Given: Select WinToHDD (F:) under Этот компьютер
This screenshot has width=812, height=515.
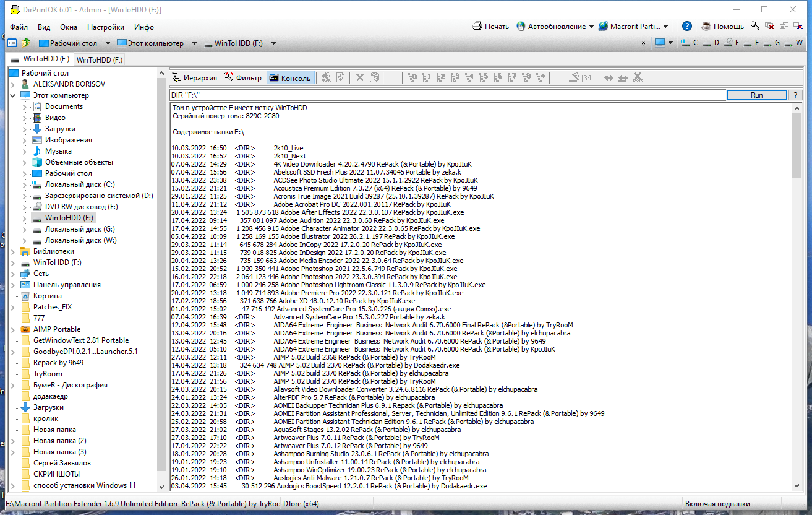Looking at the screenshot, I should tap(69, 218).
